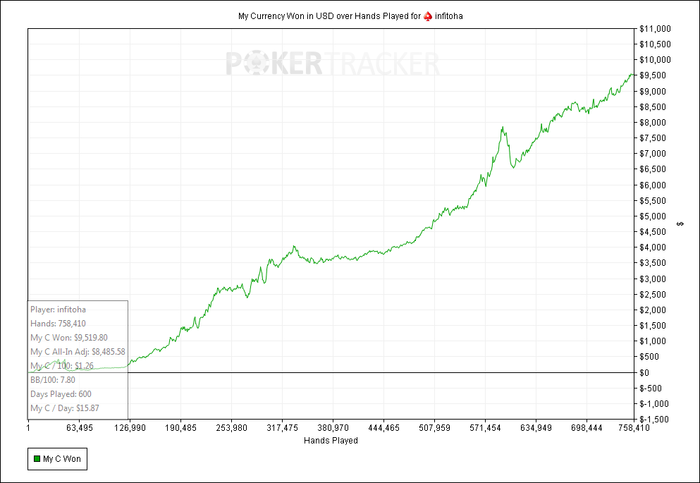700x483 pixels.
Task: Click the $5,000 y-axis label
Action: 653,217
